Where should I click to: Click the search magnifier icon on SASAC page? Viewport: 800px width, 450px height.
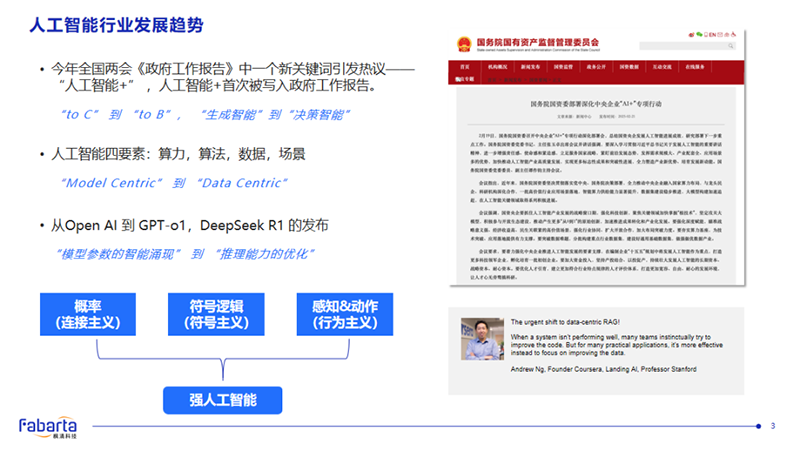click(x=731, y=46)
